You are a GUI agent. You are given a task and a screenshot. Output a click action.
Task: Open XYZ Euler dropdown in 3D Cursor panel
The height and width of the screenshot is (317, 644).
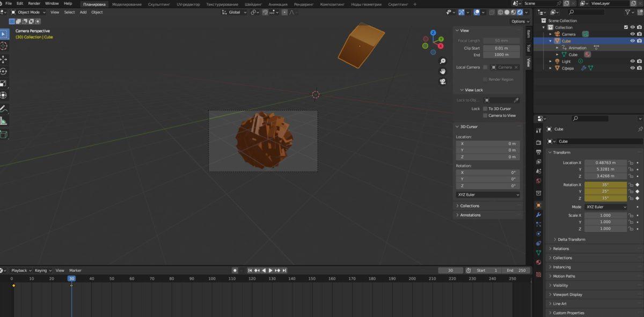(x=488, y=195)
